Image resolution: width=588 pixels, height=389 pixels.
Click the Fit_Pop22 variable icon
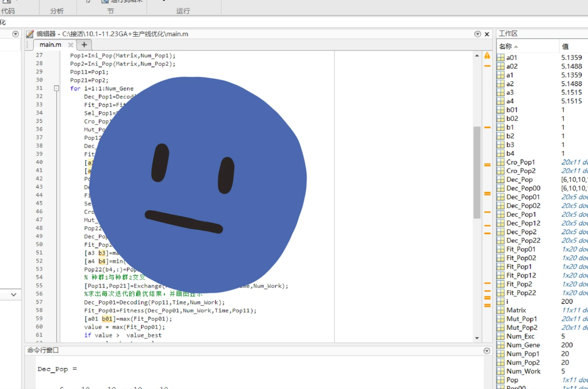click(x=501, y=293)
